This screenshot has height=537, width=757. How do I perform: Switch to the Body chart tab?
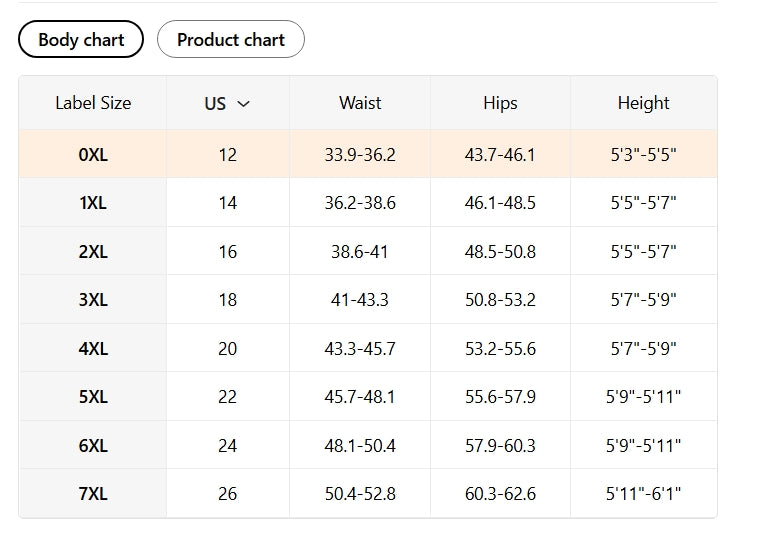(x=81, y=40)
